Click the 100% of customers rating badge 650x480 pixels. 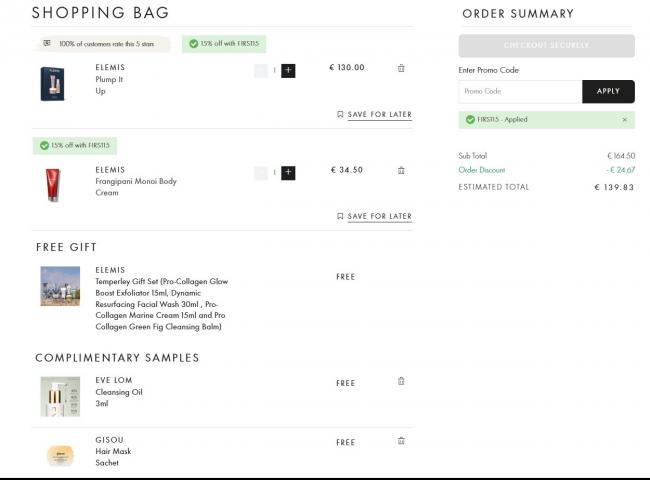click(102, 44)
